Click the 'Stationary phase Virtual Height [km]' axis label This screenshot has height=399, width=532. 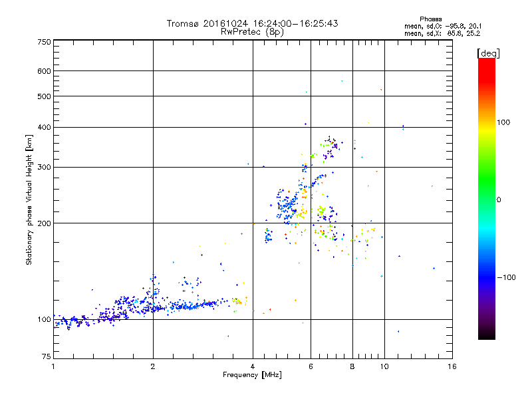pyautogui.click(x=29, y=200)
